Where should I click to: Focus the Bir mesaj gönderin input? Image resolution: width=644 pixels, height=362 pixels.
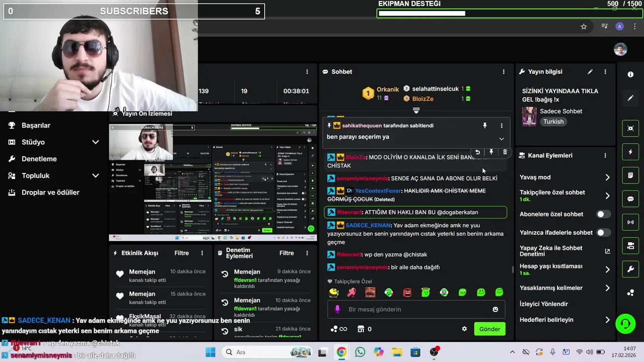pyautogui.click(x=416, y=309)
